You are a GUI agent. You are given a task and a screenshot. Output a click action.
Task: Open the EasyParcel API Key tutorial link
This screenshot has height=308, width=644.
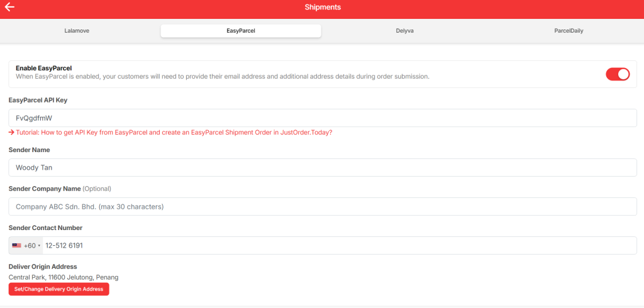tap(174, 133)
